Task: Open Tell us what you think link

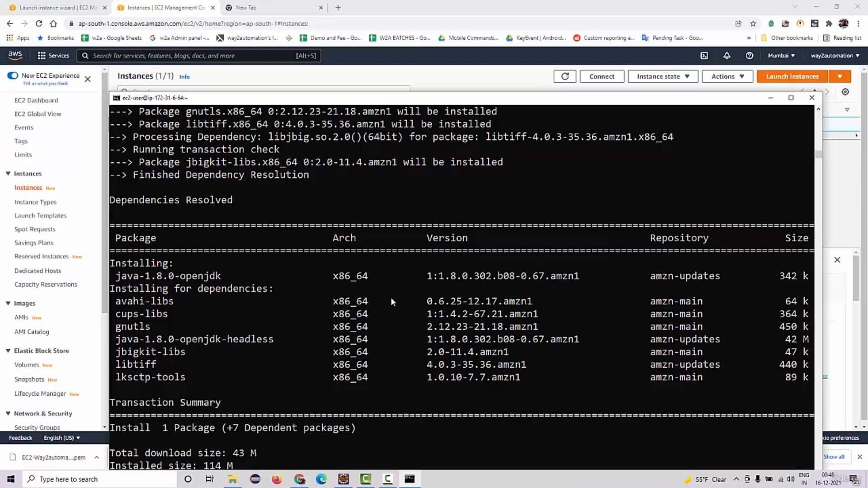Action: point(45,84)
